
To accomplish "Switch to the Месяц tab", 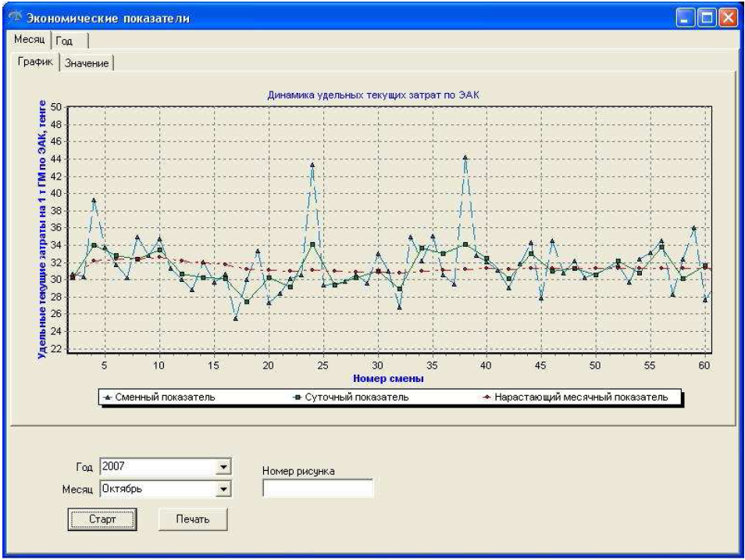I will click(x=30, y=40).
